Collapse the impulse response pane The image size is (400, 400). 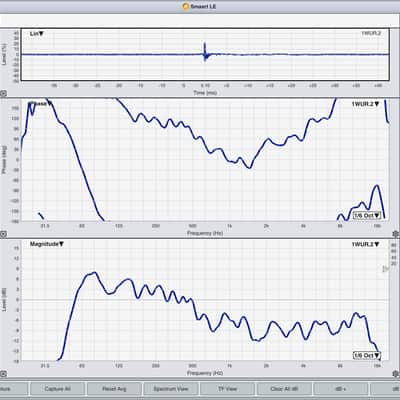coord(3,94)
